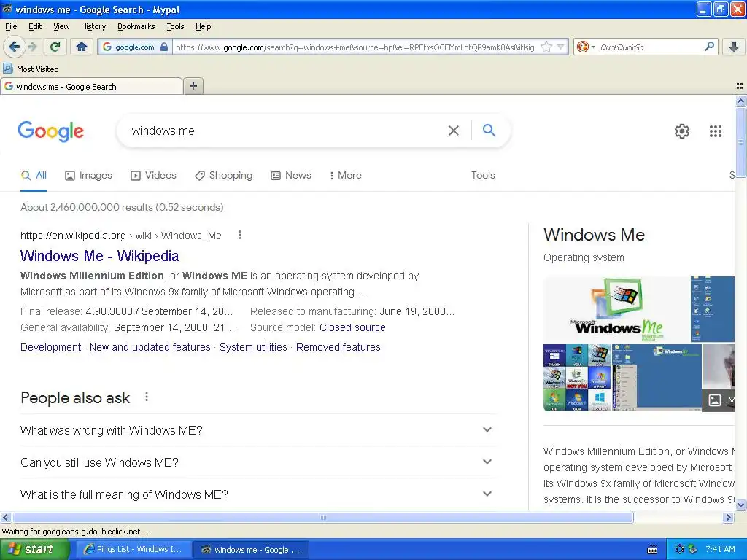747x560 pixels.
Task: Open the search Tools options
Action: pos(483,175)
